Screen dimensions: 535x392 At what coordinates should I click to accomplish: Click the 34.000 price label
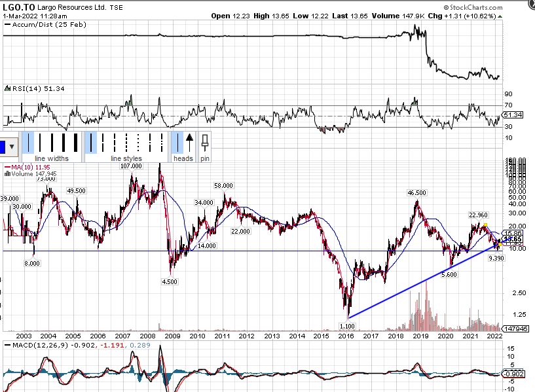[204, 203]
